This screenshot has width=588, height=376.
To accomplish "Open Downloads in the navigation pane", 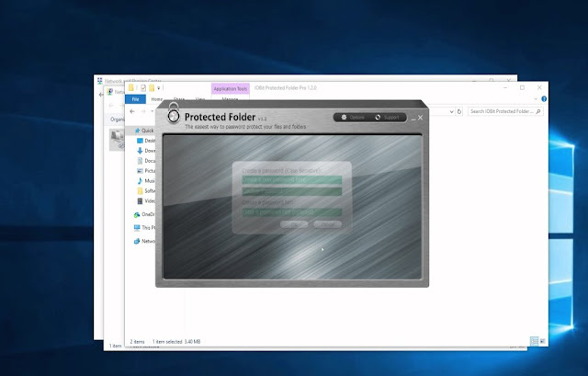I will [145, 151].
